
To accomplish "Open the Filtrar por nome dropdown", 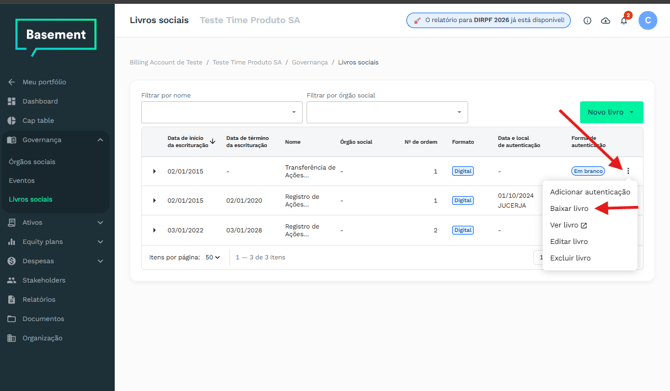I will pyautogui.click(x=222, y=112).
